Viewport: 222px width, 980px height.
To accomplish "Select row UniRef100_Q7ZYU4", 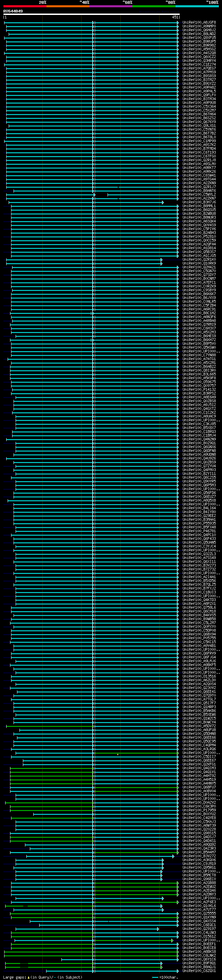I will pyautogui.click(x=199, y=466).
